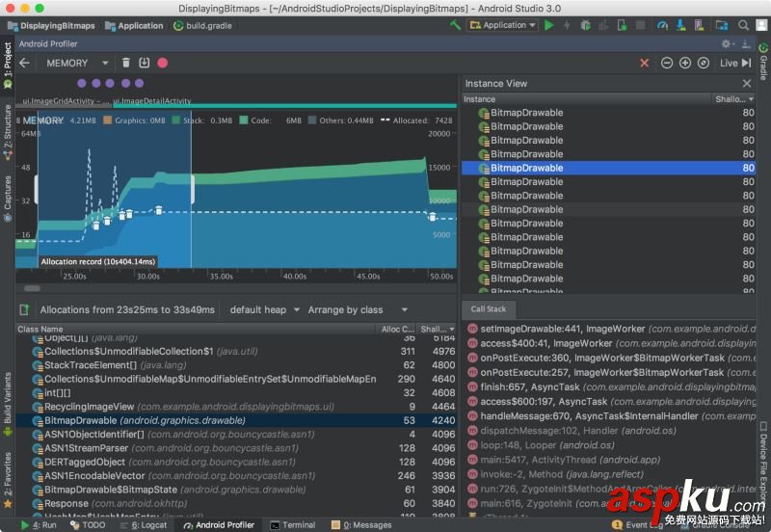The image size is (771, 532).
Task: Open Arrange by class dropdown
Action: point(358,309)
